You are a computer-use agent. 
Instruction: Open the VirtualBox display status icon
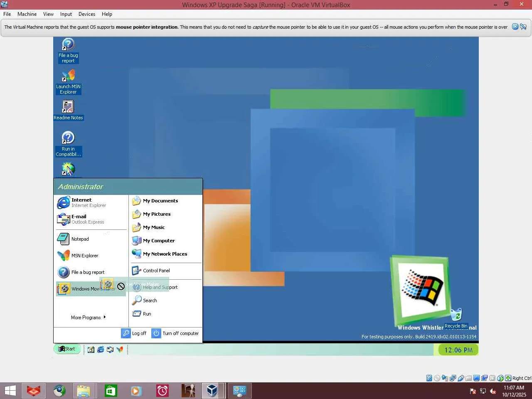[476, 378]
